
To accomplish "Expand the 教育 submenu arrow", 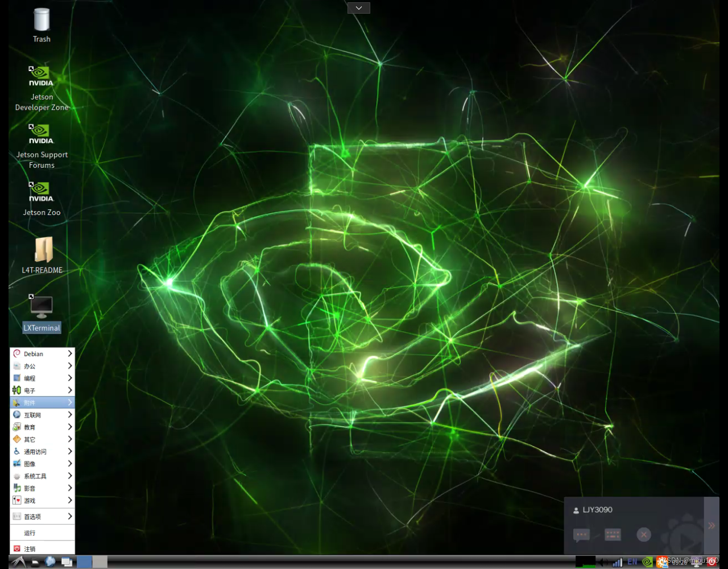I will (70, 427).
